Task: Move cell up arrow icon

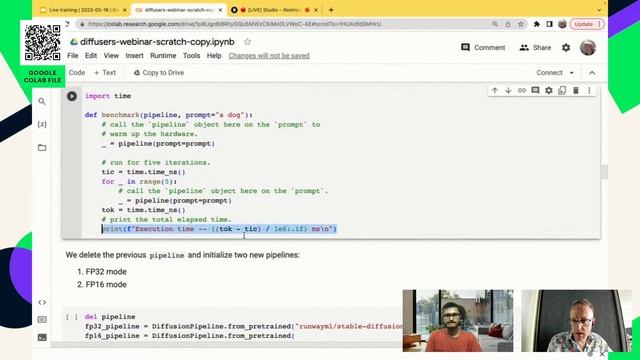Action: (x=495, y=91)
